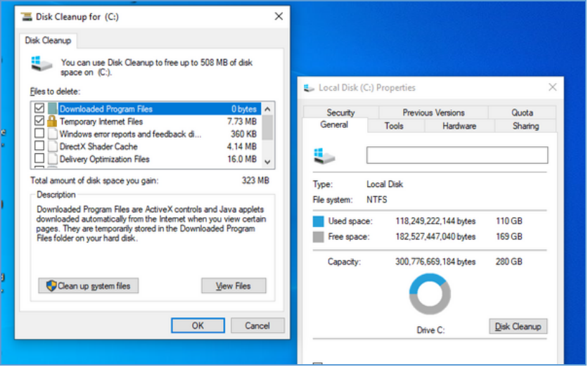Click the blue Used space color swatch
The width and height of the screenshot is (588, 367).
318,221
